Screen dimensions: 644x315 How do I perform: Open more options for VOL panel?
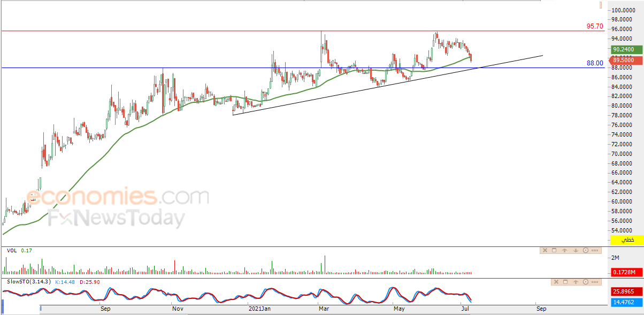tap(595, 250)
